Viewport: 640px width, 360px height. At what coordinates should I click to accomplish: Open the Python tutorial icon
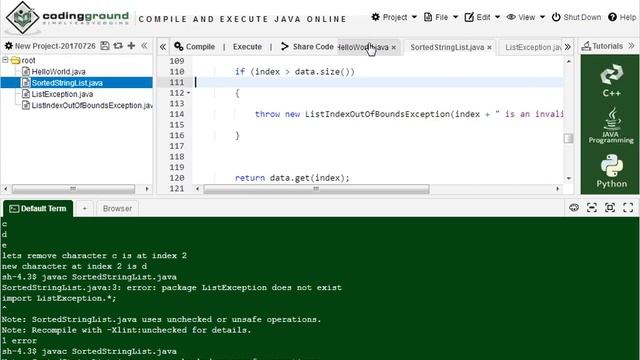pos(611,171)
